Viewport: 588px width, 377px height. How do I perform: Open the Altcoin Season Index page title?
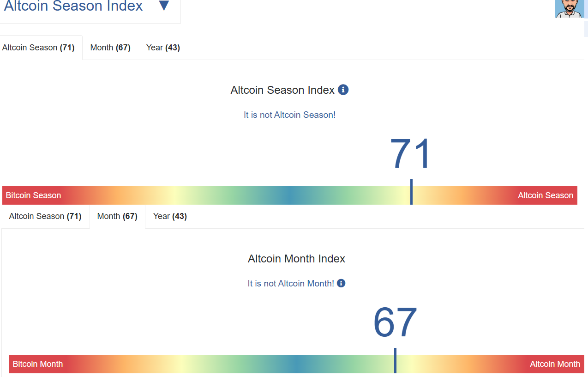73,6
